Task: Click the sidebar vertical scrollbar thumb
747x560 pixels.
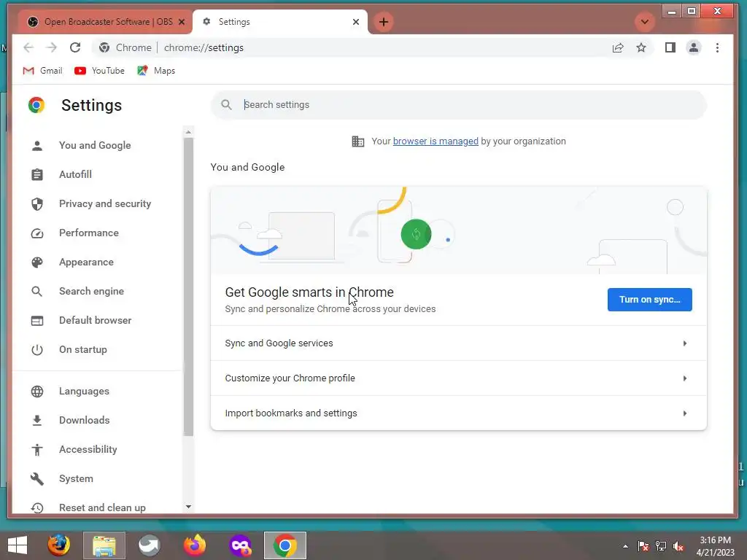Action: click(x=189, y=287)
